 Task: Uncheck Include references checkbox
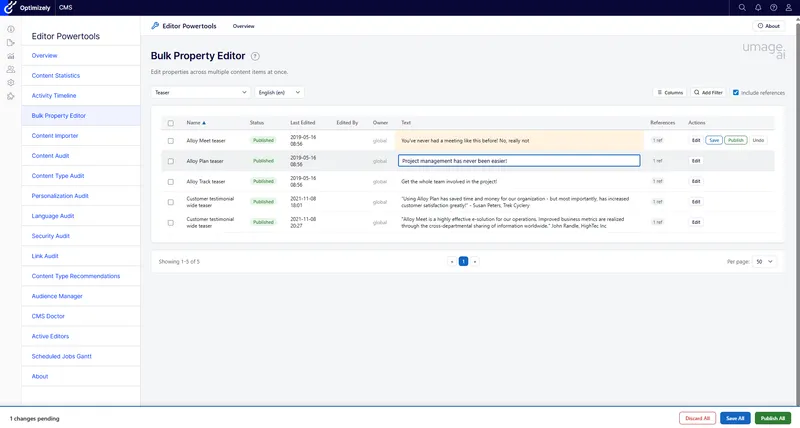(736, 92)
